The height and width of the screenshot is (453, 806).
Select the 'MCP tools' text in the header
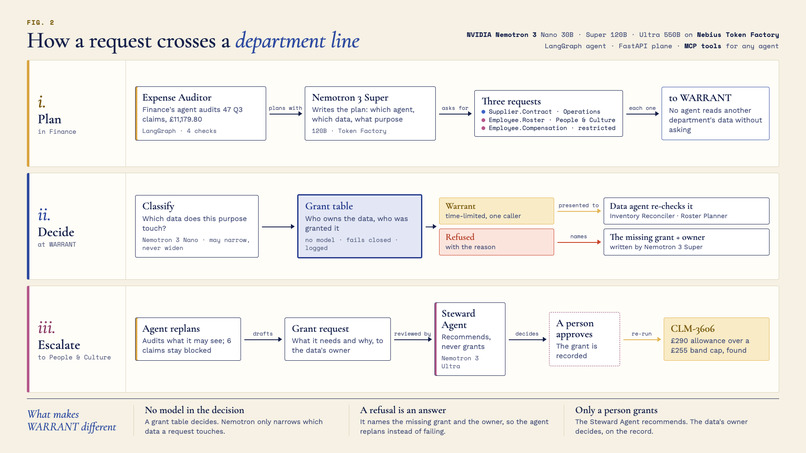pyautogui.click(x=703, y=46)
